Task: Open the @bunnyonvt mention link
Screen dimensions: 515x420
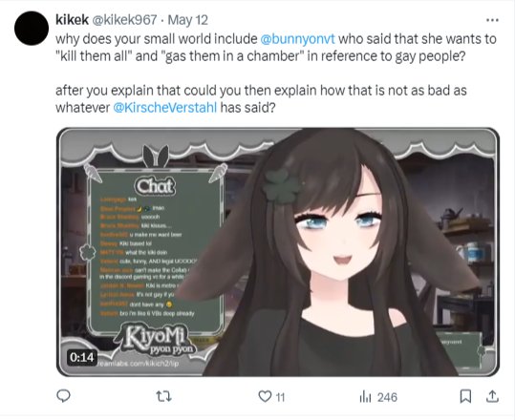Action: click(297, 39)
